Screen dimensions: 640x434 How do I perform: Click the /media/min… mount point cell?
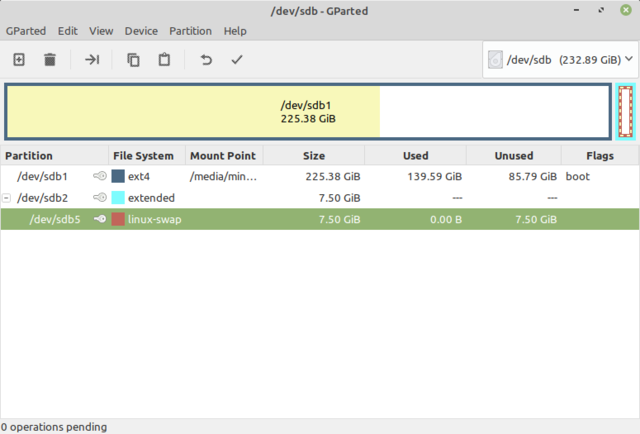223,176
